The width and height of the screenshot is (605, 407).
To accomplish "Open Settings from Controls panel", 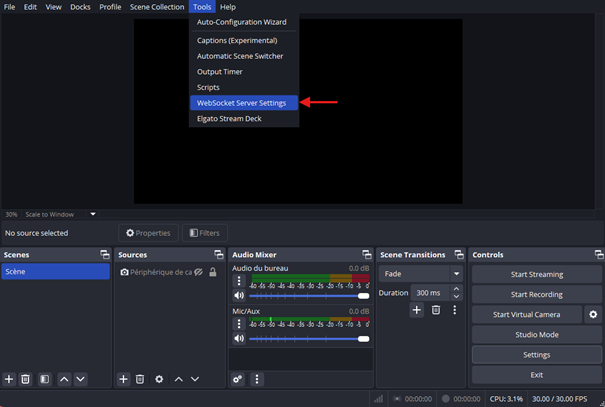I will (x=537, y=355).
